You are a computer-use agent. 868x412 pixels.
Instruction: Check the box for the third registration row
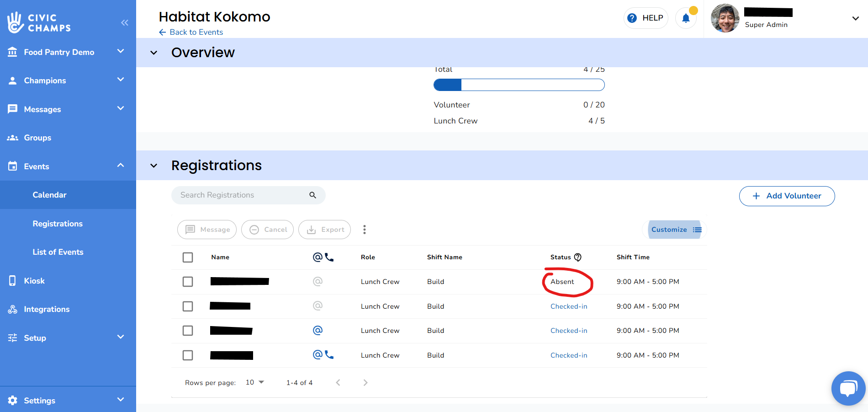[188, 330]
